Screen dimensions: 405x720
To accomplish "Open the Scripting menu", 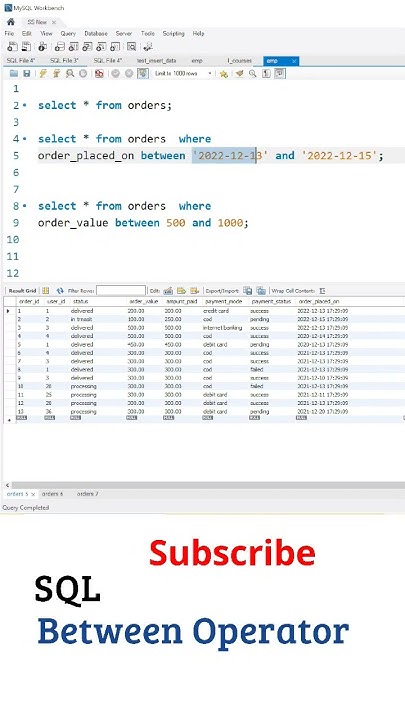I will tap(173, 34).
